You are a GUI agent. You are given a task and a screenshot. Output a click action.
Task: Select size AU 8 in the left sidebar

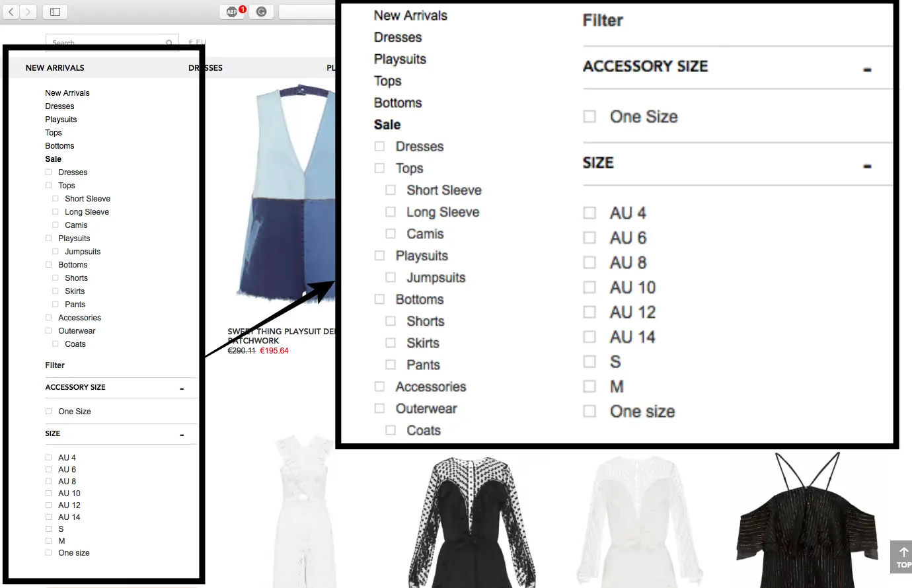pyautogui.click(x=48, y=482)
